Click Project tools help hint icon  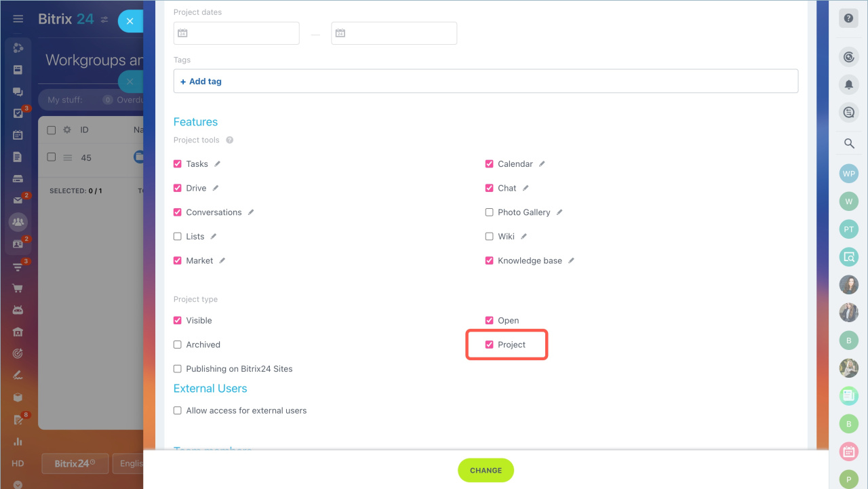click(230, 140)
